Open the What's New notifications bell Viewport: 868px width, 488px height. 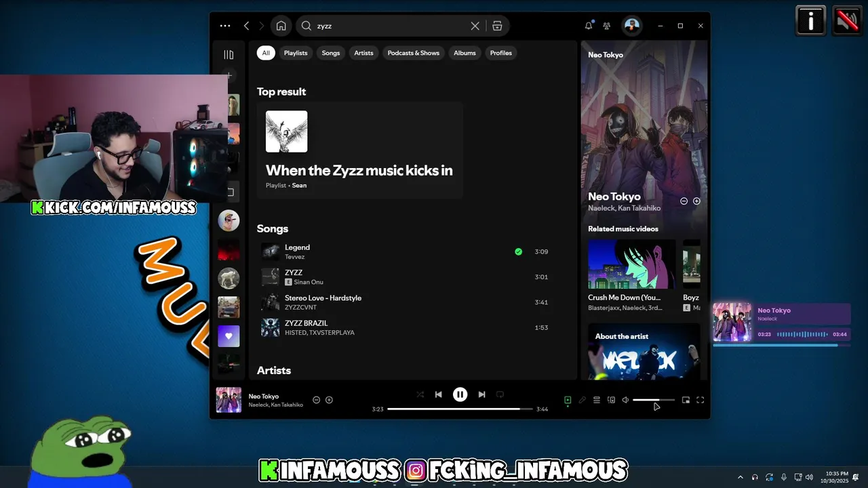589,26
